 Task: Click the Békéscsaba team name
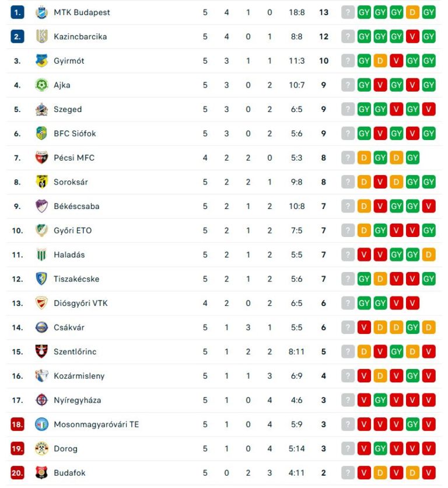pos(76,206)
